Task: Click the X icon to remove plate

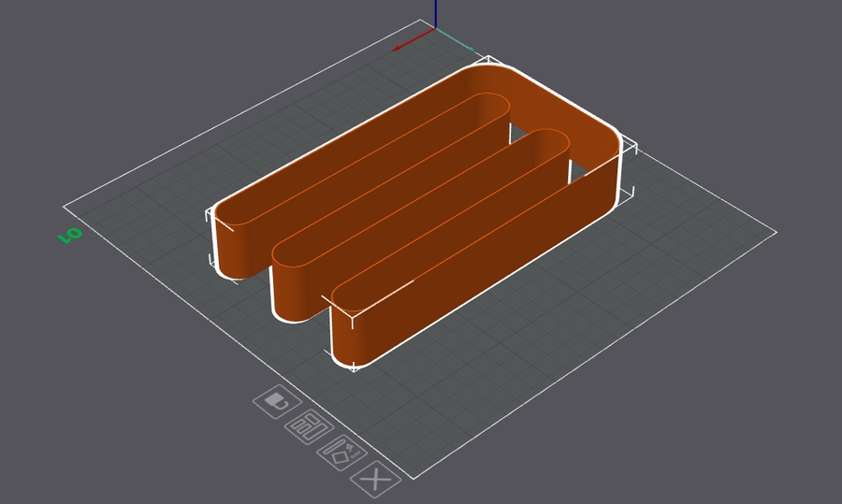Action: click(x=375, y=481)
